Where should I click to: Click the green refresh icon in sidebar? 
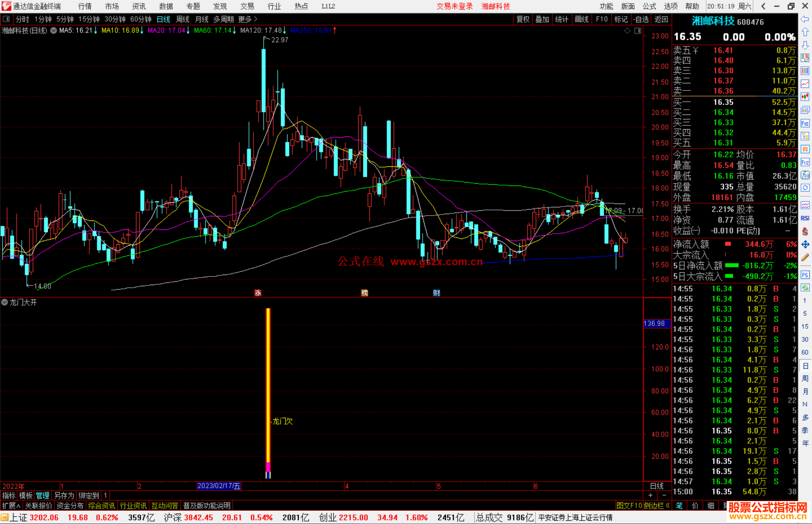[805, 288]
